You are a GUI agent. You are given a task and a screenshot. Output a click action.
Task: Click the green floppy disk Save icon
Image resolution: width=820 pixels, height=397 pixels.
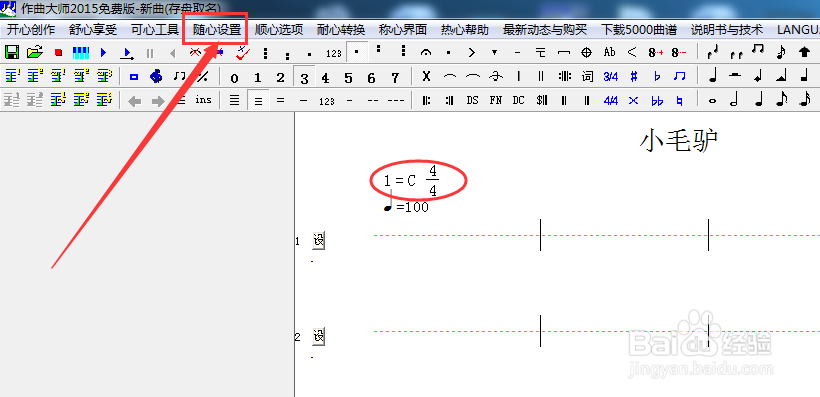tap(12, 52)
